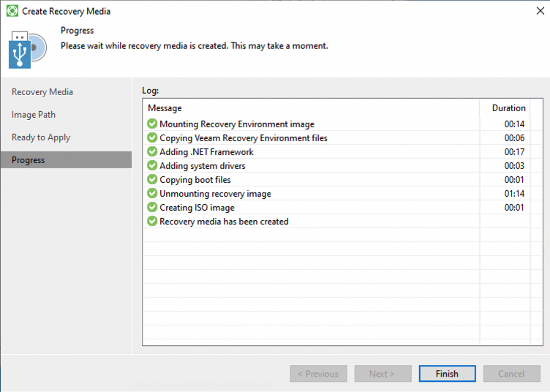Screen dimensions: 550x392
Task: Click the 01:14 duration value
Action: point(514,194)
